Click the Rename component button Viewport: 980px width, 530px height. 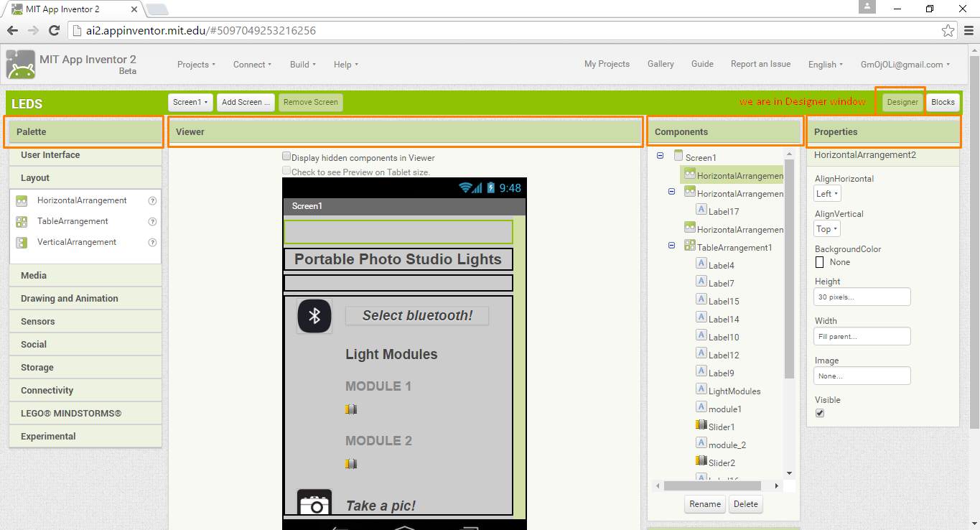point(705,504)
